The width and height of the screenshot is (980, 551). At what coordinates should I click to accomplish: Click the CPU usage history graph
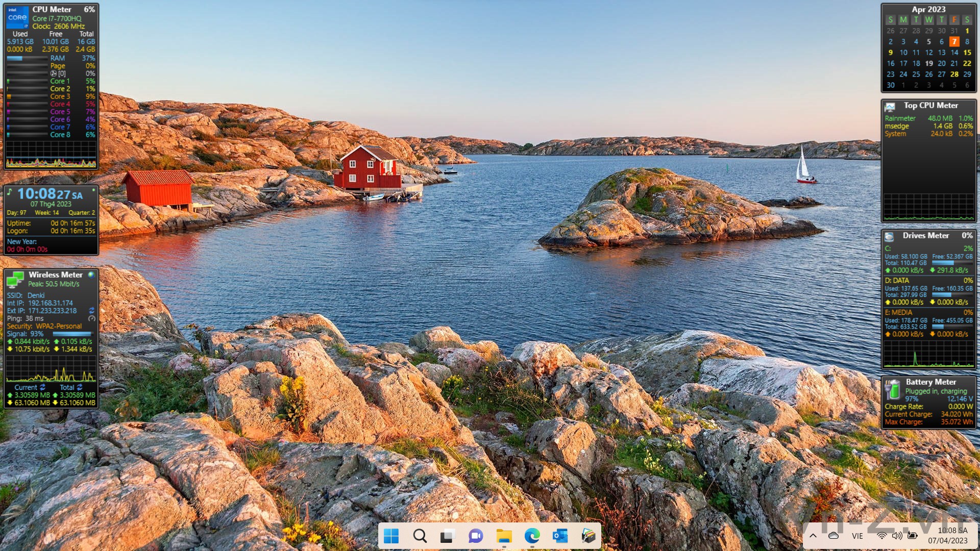point(51,154)
